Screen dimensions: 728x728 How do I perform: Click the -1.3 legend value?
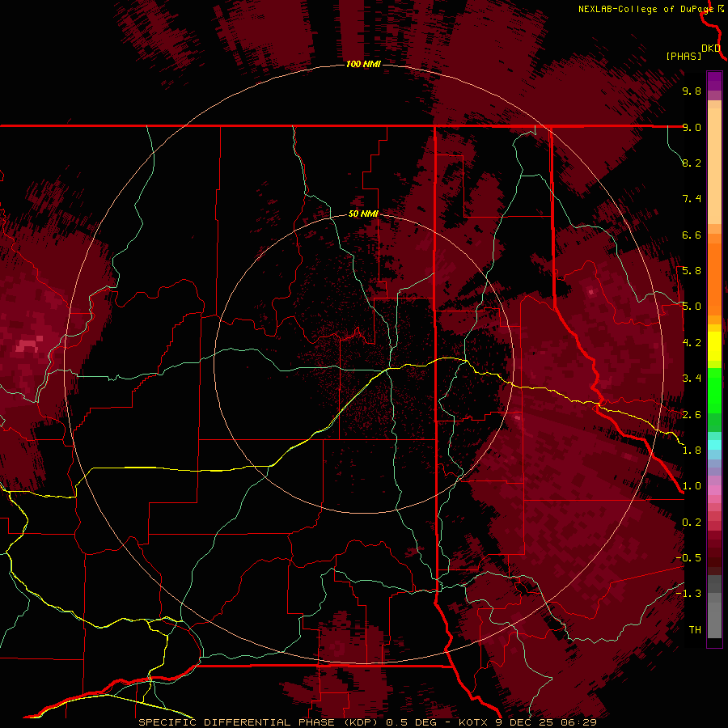(x=688, y=594)
